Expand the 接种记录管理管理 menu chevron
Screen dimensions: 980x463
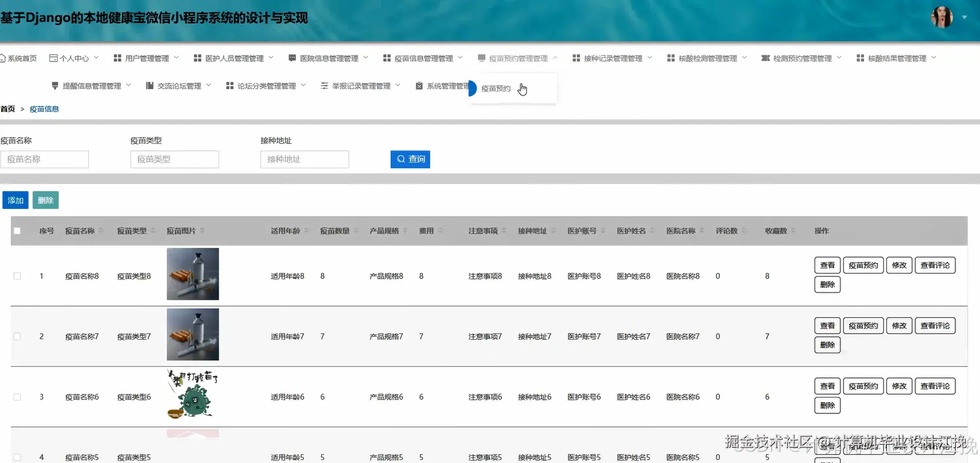(x=650, y=58)
